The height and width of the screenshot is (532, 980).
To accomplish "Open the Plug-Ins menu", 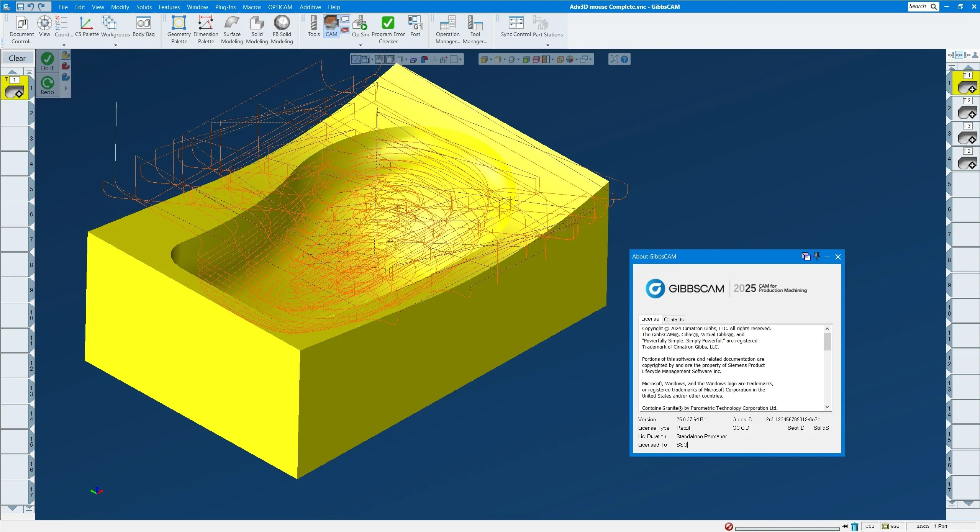I will (225, 7).
